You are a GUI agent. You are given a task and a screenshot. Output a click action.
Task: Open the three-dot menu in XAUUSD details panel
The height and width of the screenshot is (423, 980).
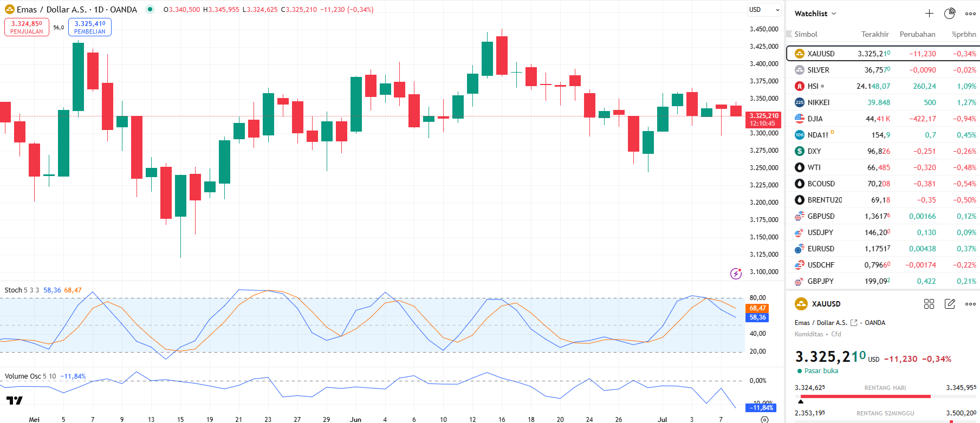(x=970, y=304)
